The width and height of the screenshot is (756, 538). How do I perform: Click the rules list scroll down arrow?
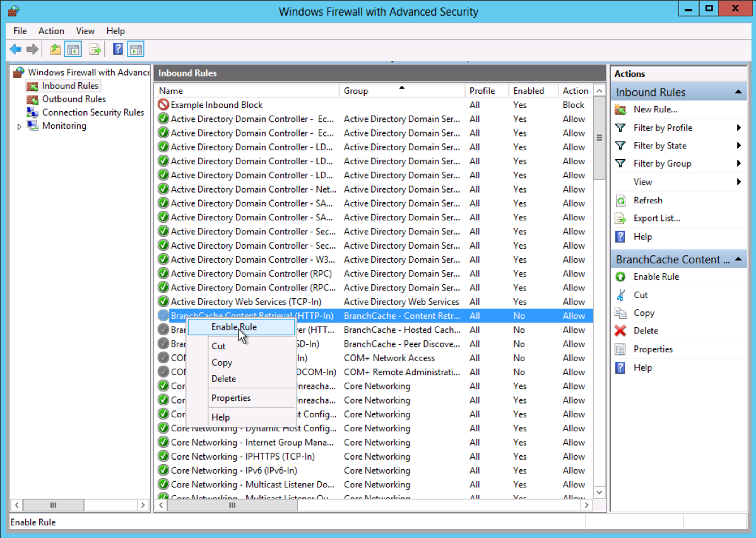(599, 492)
